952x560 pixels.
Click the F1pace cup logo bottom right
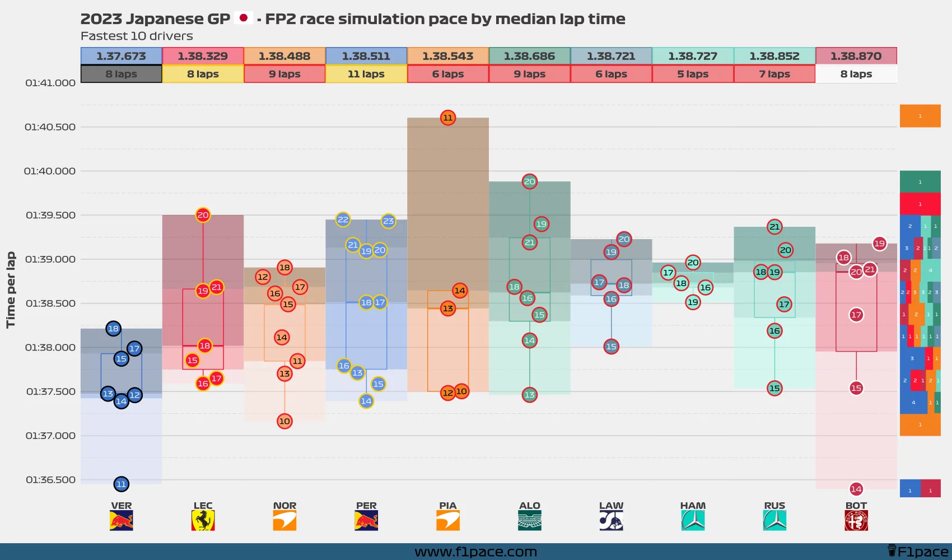[892, 550]
